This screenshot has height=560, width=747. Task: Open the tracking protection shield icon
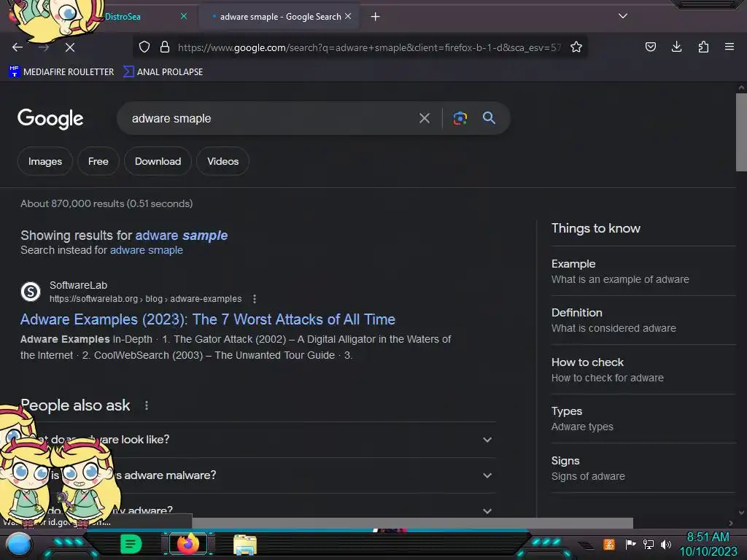(x=144, y=47)
